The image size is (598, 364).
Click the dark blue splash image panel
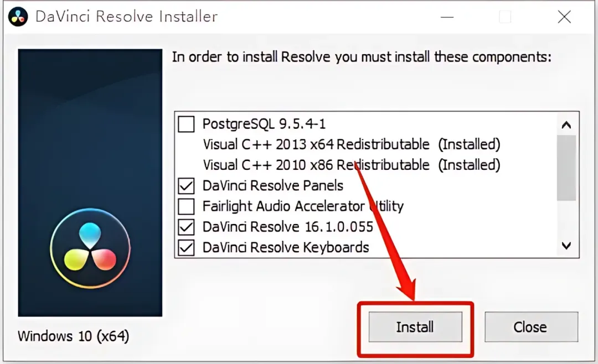point(90,183)
